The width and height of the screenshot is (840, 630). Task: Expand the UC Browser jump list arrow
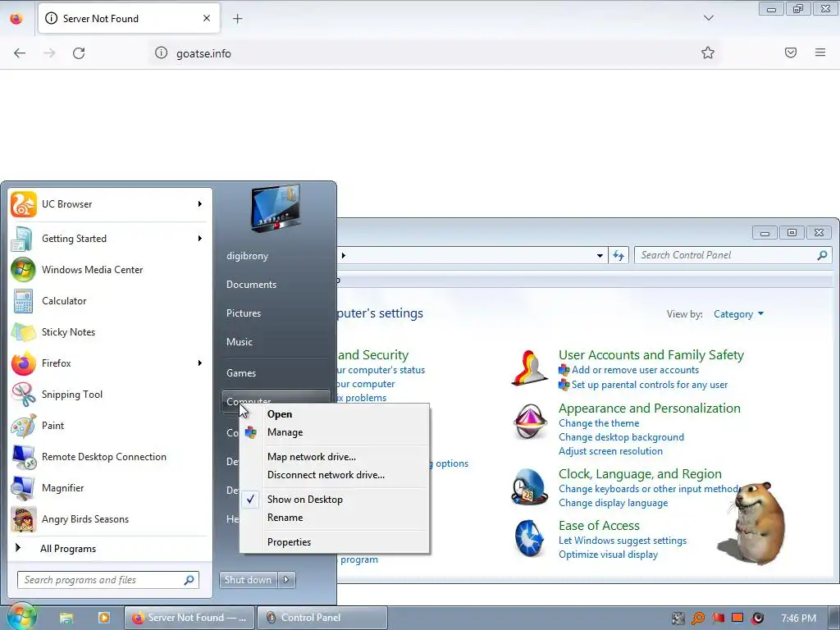(200, 204)
